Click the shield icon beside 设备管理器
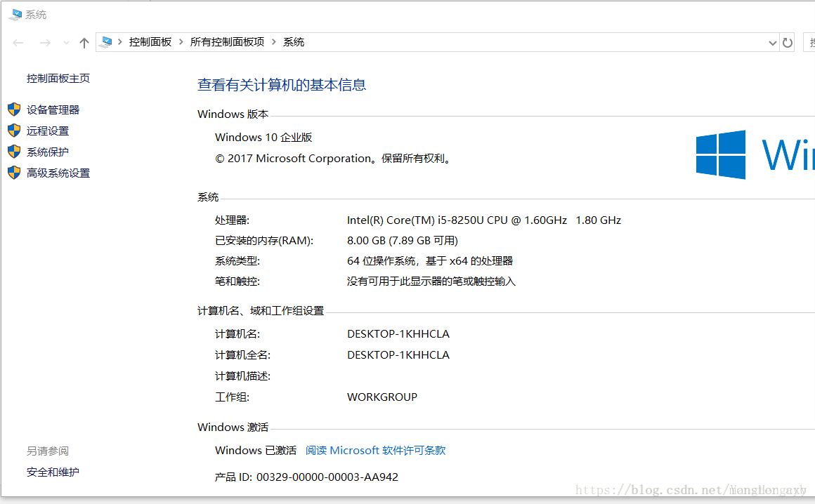Image resolution: width=815 pixels, height=504 pixels. tap(14, 109)
